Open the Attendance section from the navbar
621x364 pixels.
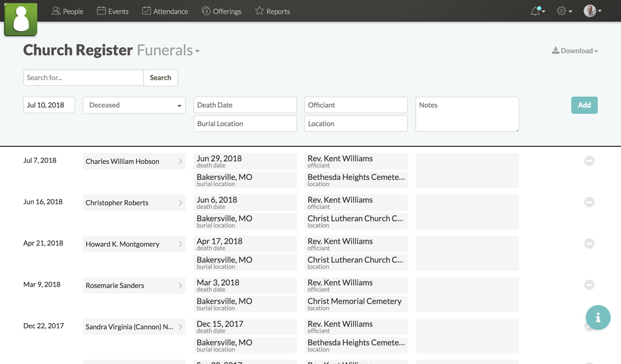coord(165,10)
